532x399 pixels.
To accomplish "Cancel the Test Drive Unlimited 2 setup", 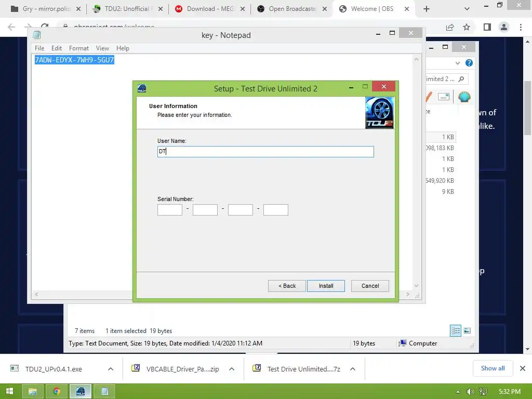I will click(x=370, y=286).
